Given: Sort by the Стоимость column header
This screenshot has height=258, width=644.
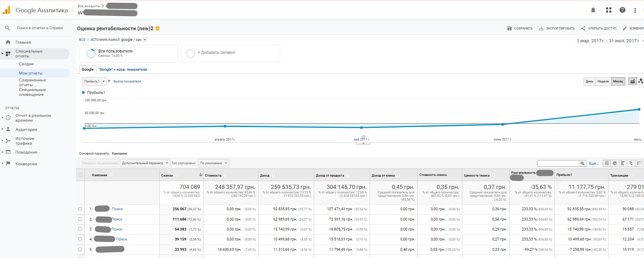Looking at the screenshot, I should point(213,175).
